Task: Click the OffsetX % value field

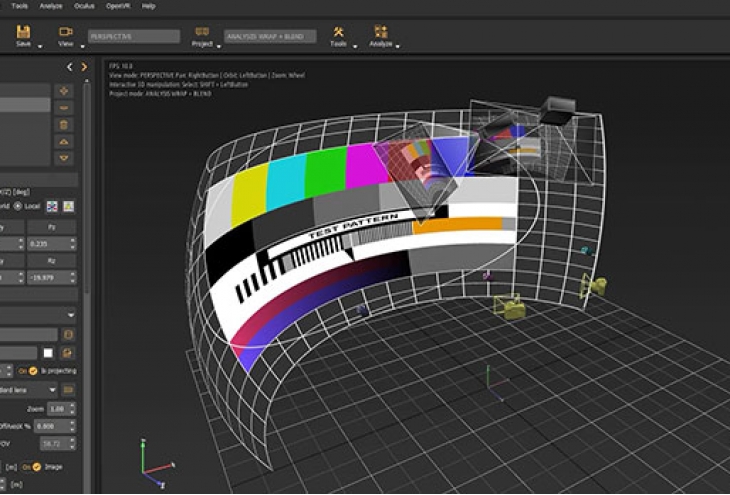Action: pyautogui.click(x=52, y=426)
